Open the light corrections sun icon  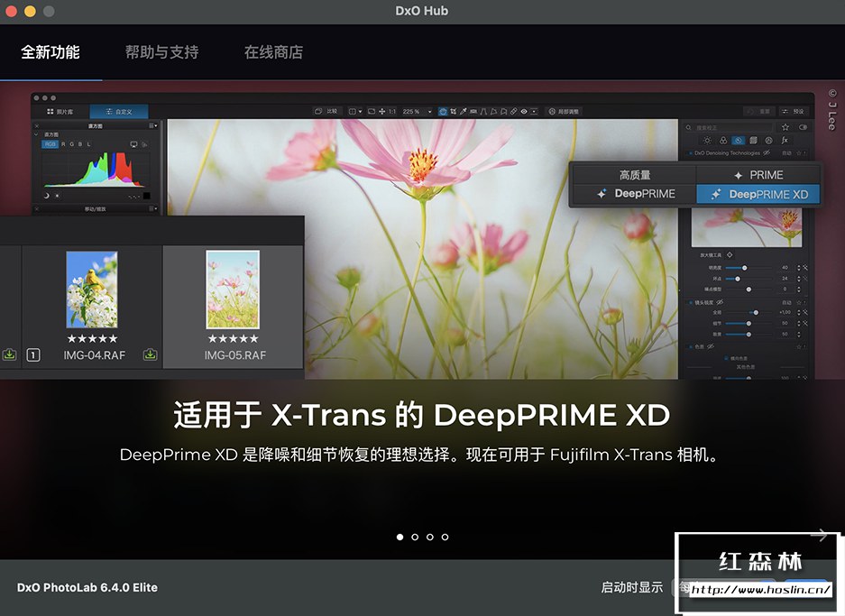point(707,140)
